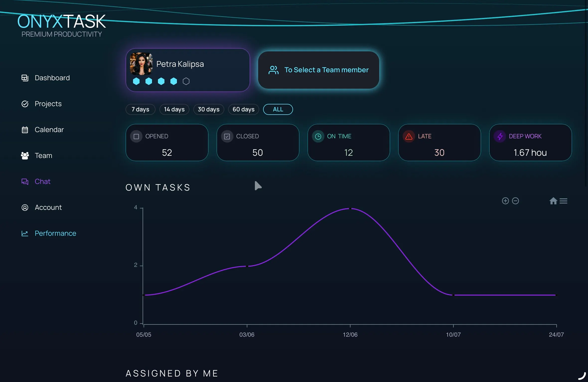Select the 7 days filter
The width and height of the screenshot is (588, 382).
click(x=141, y=109)
